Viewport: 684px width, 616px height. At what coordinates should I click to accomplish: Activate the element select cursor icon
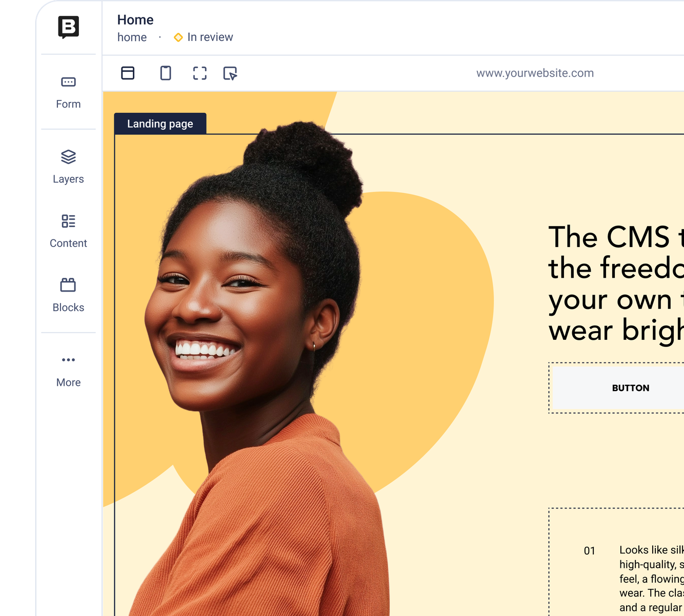[230, 73]
